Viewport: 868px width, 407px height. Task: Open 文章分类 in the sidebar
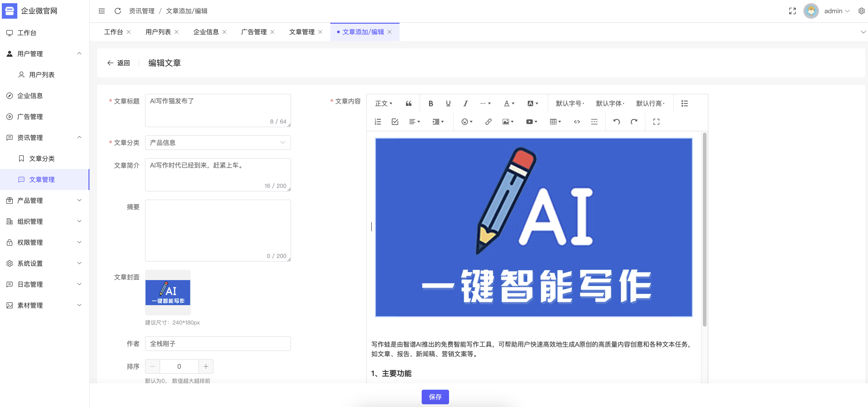(x=42, y=159)
